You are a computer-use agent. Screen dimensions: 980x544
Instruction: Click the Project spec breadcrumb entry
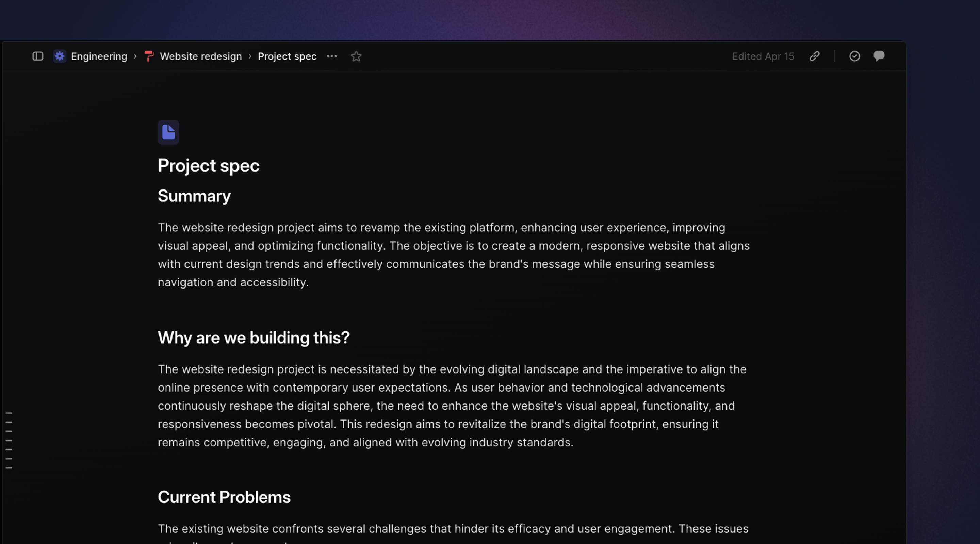click(287, 56)
